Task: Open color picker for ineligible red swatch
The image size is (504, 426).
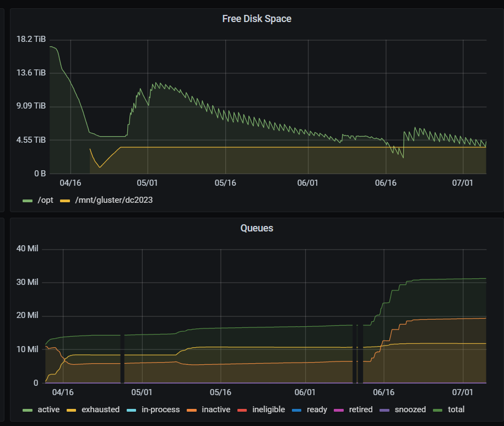Action: (242, 410)
